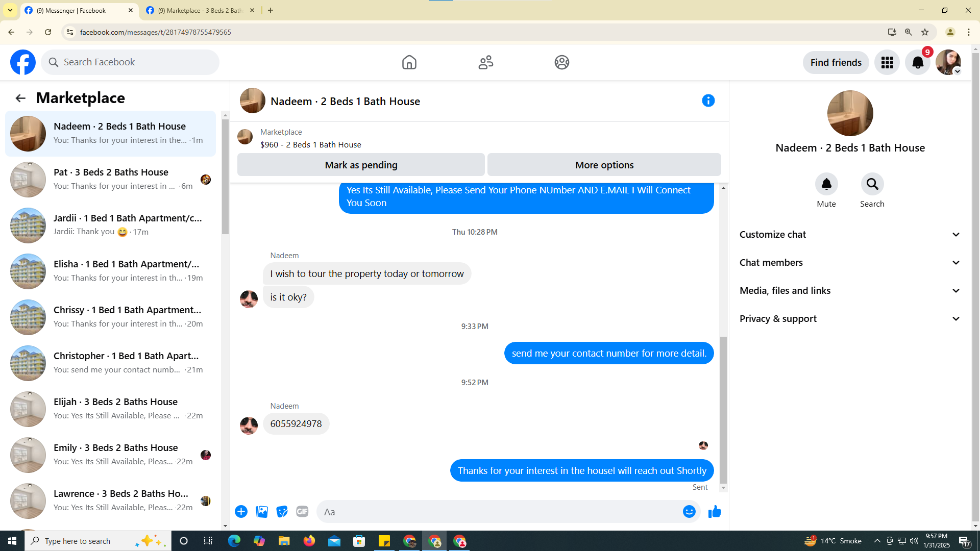Open the large listing thumbnail in the info panel
Image resolution: width=980 pixels, height=551 pixels.
[850, 113]
